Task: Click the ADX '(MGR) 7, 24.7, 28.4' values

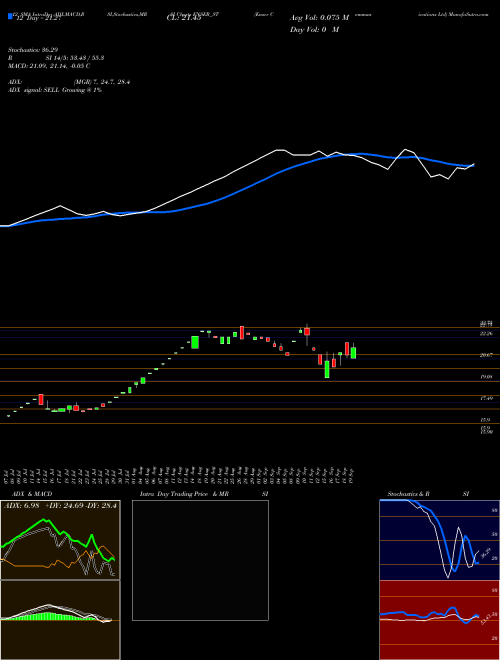Action: tap(101, 82)
